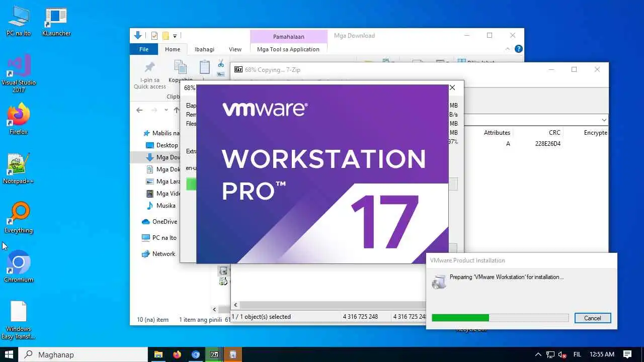Click the new folder quick access icon
The image size is (644, 362).
[166, 36]
